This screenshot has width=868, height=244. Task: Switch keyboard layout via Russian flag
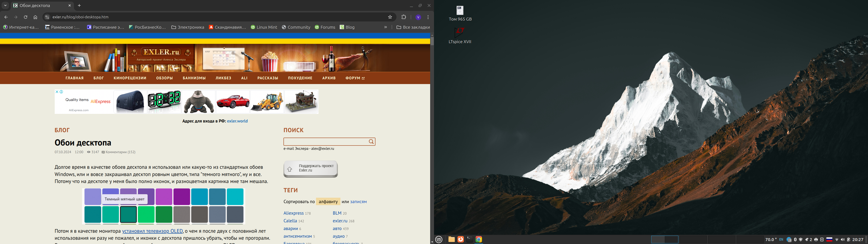(829, 240)
